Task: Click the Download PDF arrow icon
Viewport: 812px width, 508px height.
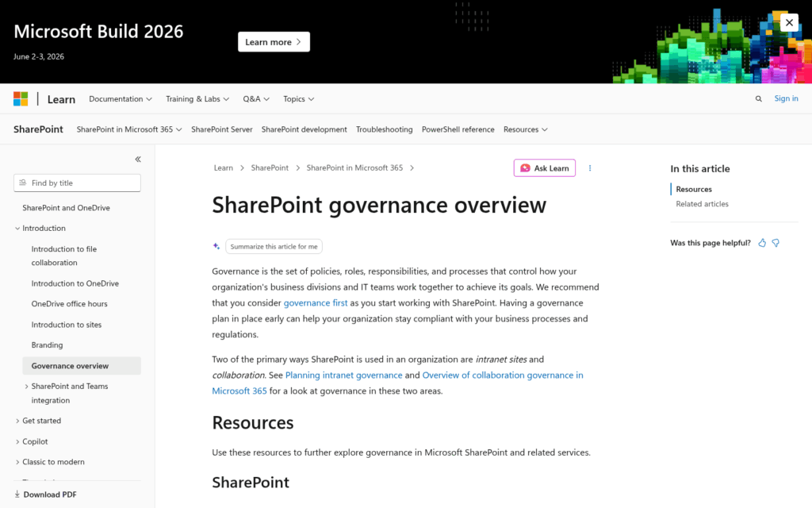Action: click(x=17, y=494)
